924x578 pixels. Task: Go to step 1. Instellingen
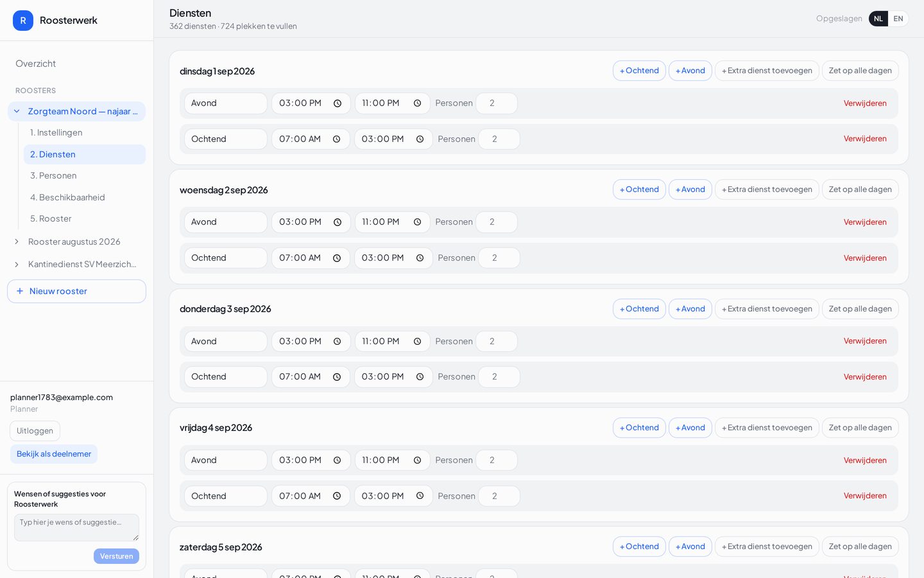click(x=85, y=132)
